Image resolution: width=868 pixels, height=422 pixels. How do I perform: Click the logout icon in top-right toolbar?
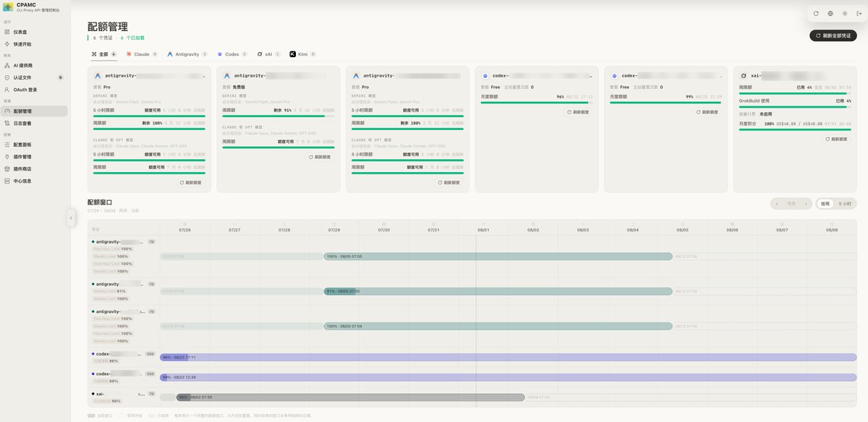(859, 13)
